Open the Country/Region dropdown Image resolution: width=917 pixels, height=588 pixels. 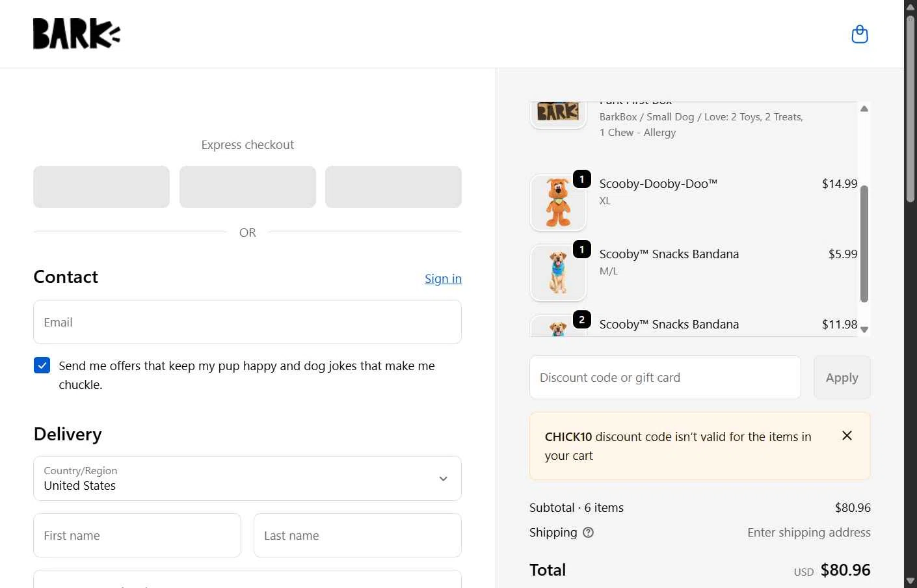click(247, 479)
